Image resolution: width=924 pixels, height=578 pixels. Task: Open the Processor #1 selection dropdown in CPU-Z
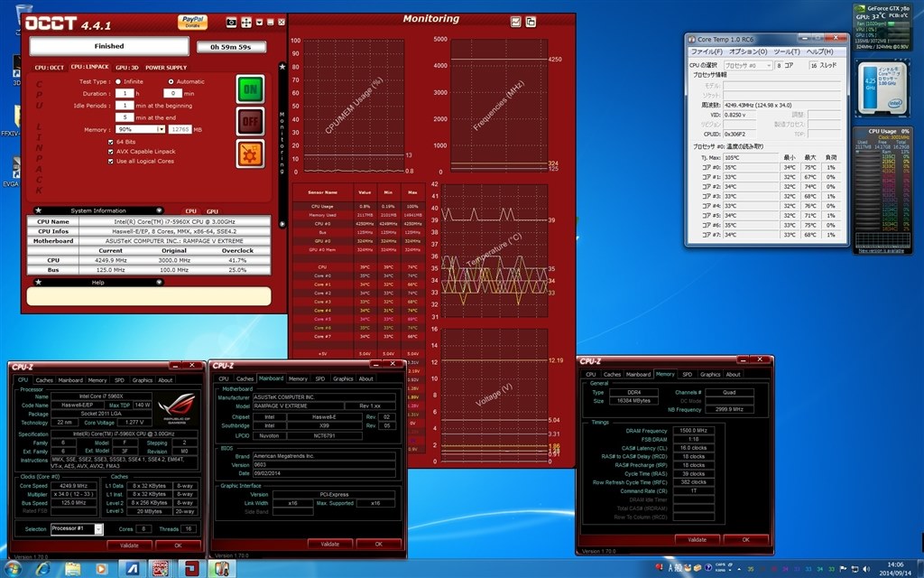pyautogui.click(x=97, y=529)
